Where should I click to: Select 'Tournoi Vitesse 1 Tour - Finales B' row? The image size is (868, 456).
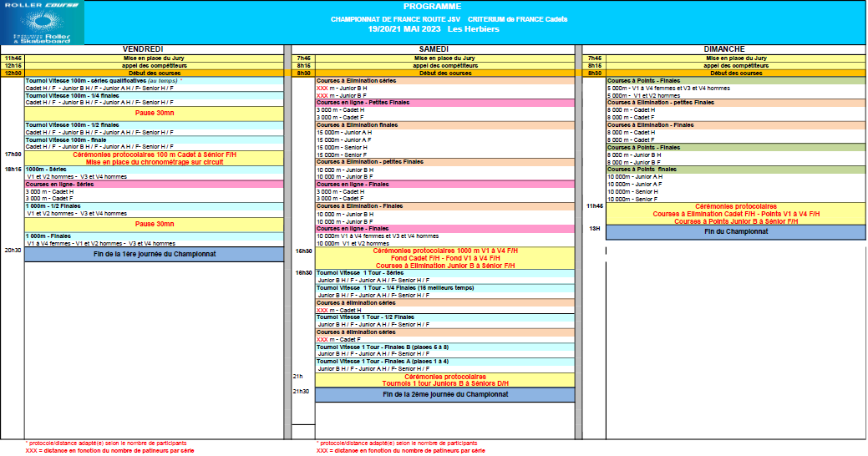coord(445,347)
